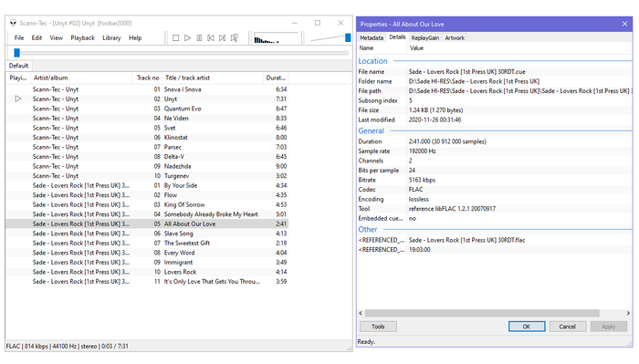639x364 pixels.
Task: Click the Value column header in Properties
Action: pos(519,48)
